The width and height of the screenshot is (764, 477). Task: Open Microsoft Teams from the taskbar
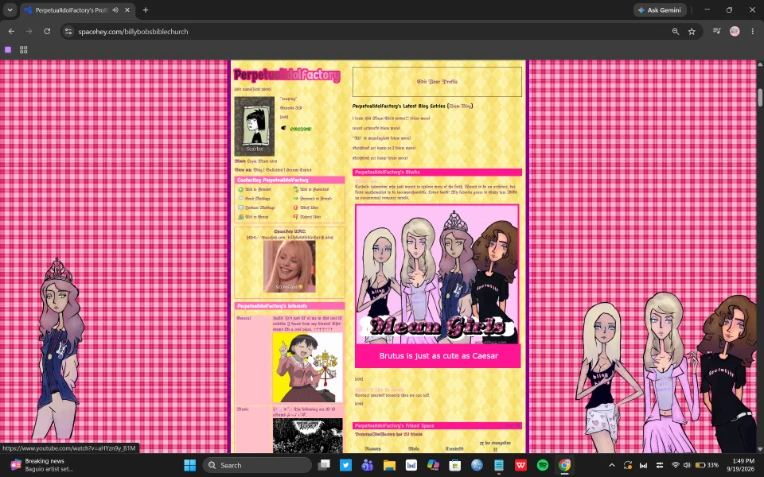click(x=367, y=465)
